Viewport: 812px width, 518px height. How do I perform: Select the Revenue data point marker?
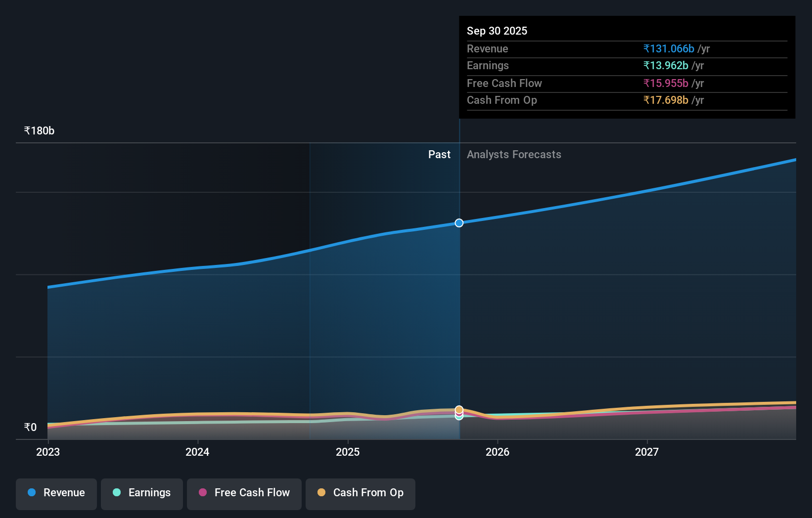click(x=459, y=223)
